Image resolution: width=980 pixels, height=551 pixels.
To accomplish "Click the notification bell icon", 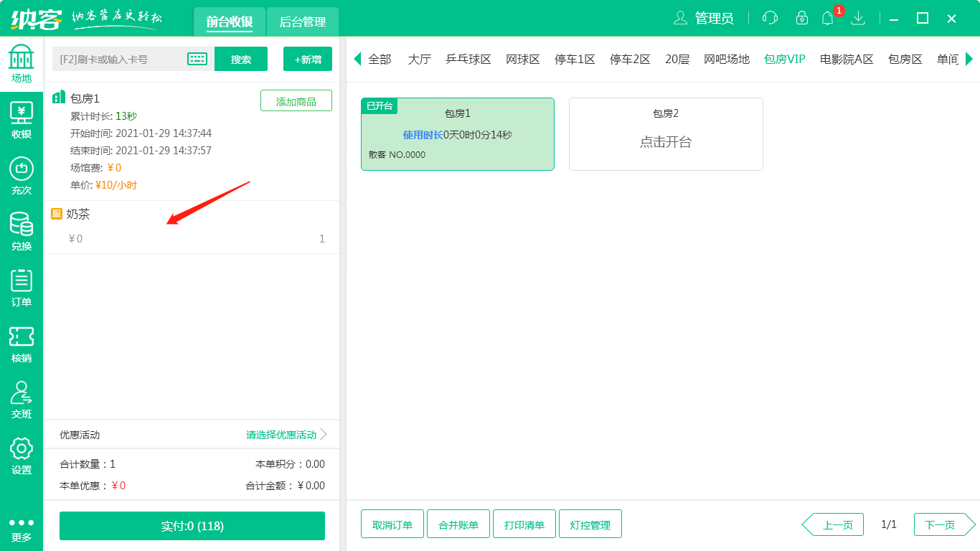I will [x=828, y=19].
